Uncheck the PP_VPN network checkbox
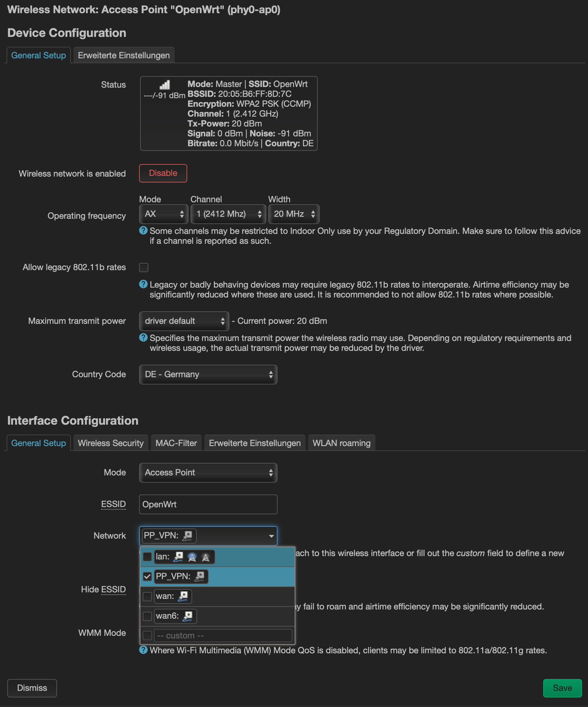The width and height of the screenshot is (588, 707). tap(147, 577)
